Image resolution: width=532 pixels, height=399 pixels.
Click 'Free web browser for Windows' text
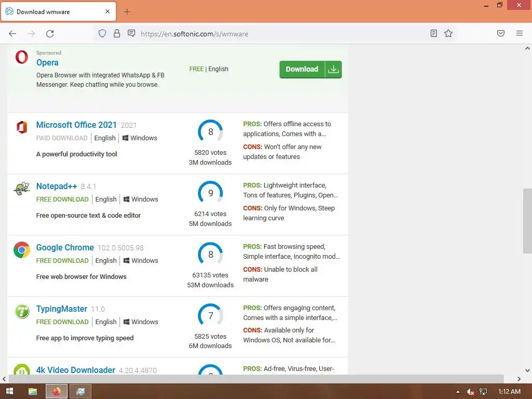point(81,277)
